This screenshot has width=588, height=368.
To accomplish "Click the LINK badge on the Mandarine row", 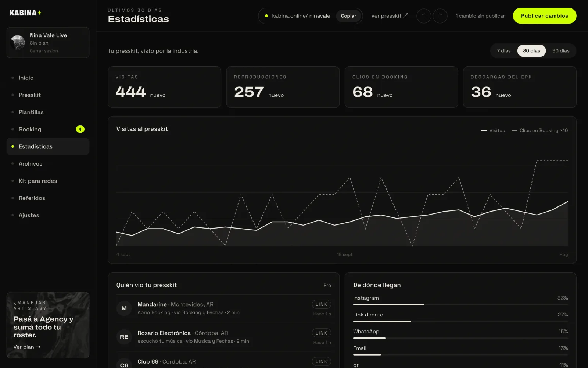I will [321, 304].
